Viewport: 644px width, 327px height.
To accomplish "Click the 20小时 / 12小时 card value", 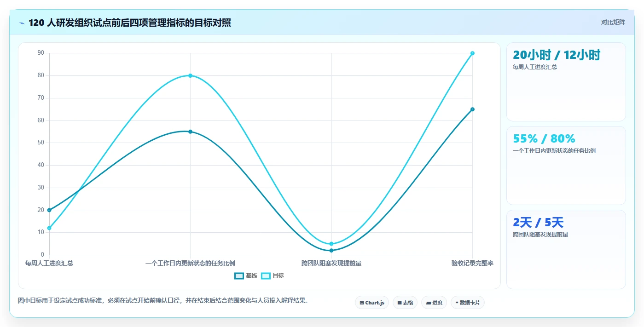I will click(557, 55).
